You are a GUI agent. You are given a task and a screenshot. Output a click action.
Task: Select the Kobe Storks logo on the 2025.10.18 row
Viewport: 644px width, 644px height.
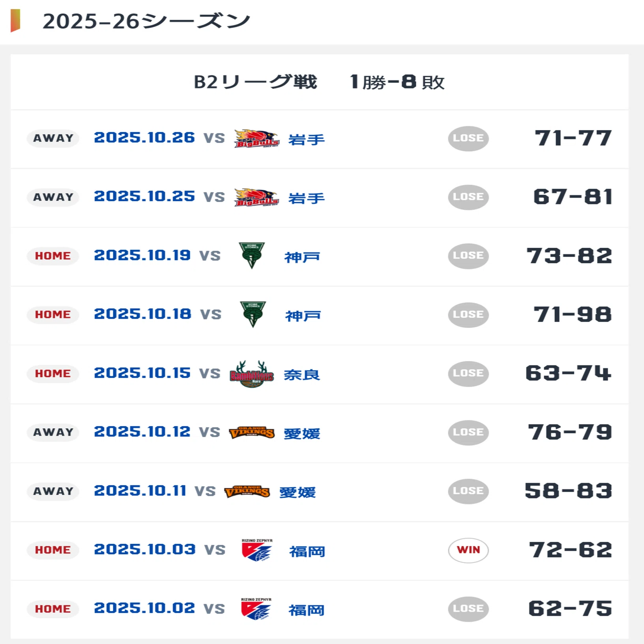click(x=253, y=315)
